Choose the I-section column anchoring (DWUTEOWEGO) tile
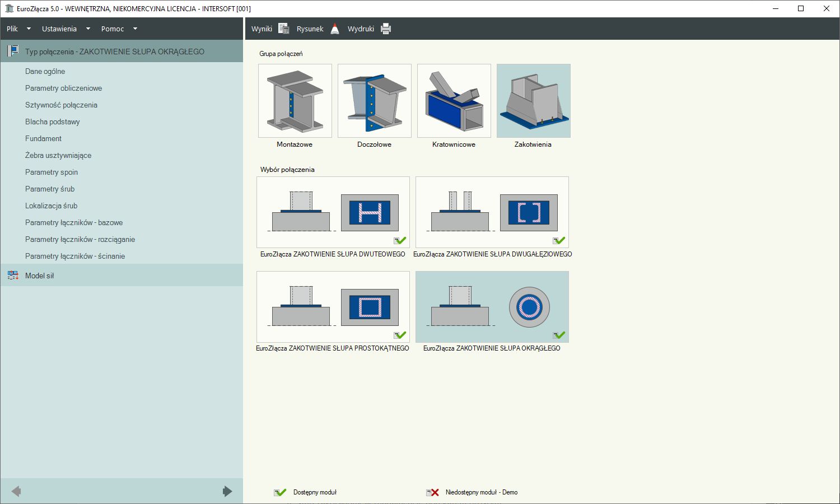 pos(333,212)
